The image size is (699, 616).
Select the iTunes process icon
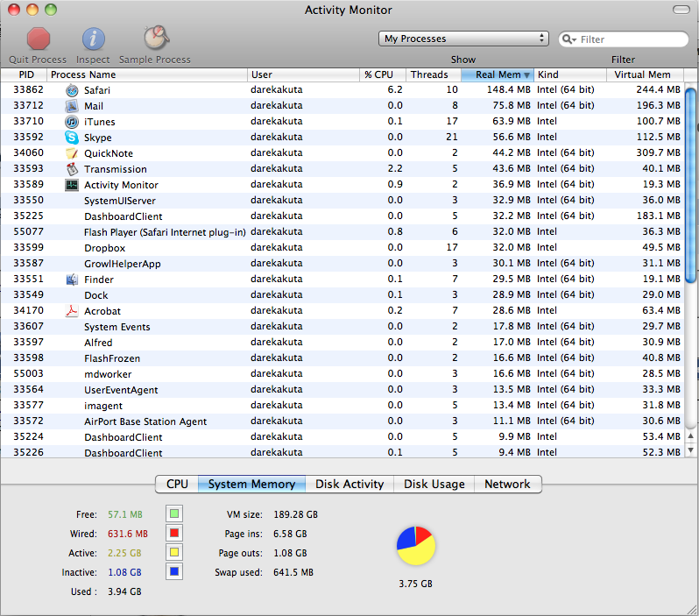[x=72, y=122]
